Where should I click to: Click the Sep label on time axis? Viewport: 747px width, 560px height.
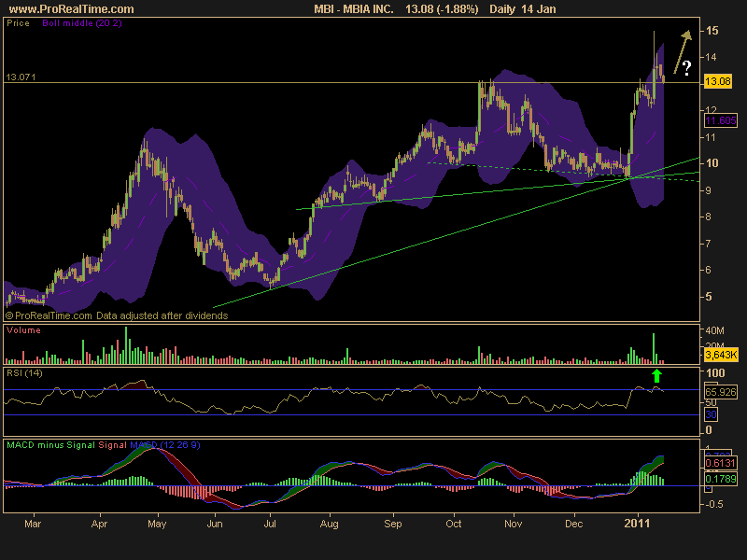(x=393, y=524)
